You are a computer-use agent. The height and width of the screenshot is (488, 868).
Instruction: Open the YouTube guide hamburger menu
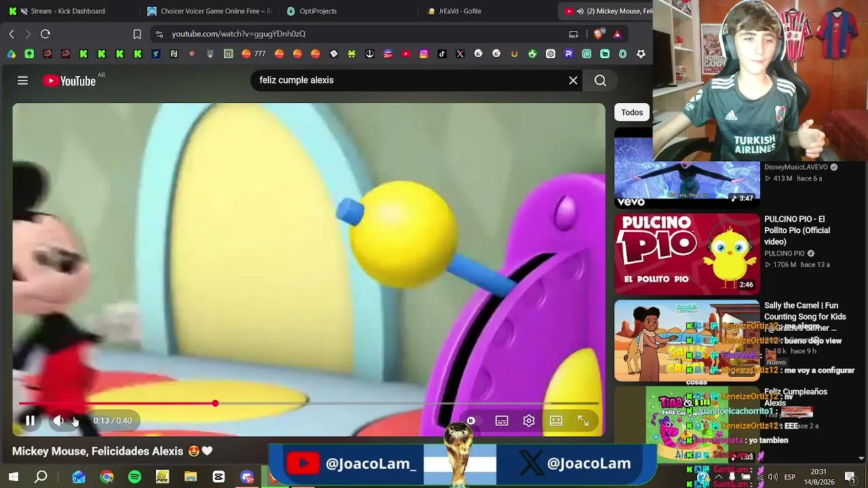point(22,81)
